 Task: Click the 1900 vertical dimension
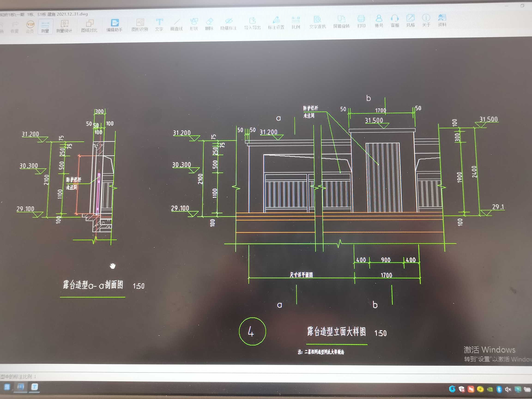pos(459,178)
